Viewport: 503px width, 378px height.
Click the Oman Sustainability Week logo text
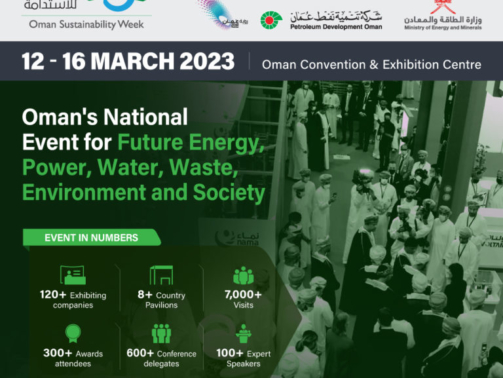click(x=86, y=24)
